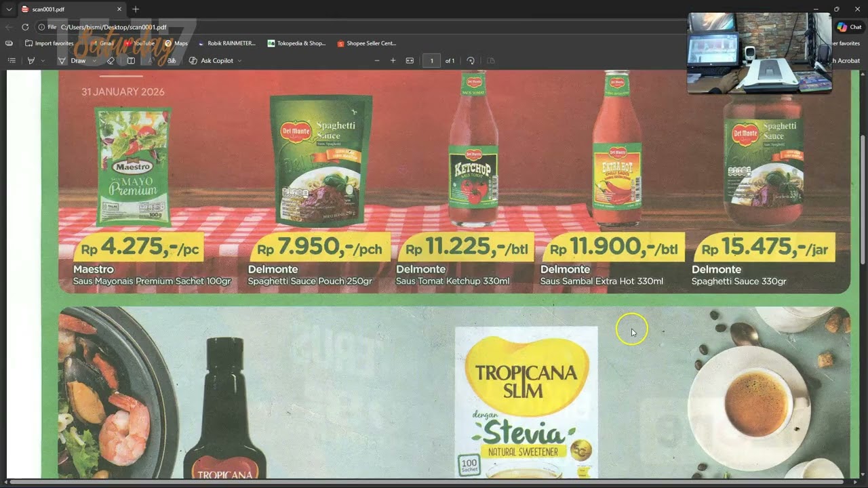Click "Saus Mayonais Premium Sachet 100gr" text

[x=152, y=281]
